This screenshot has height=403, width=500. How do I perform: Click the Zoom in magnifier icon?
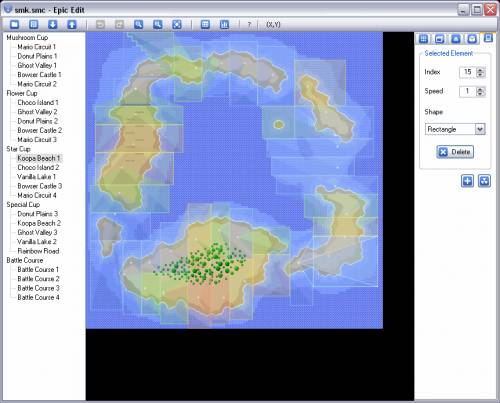coord(158,24)
